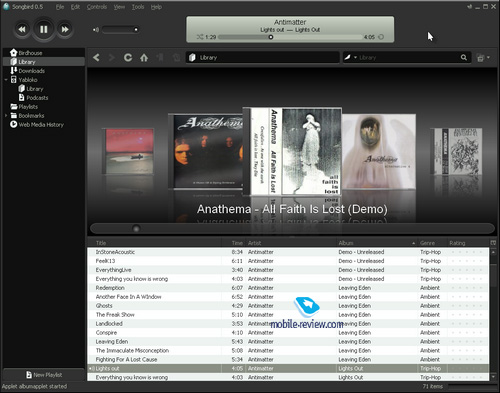
Task: Select the track The Freak Show
Action: click(288, 315)
